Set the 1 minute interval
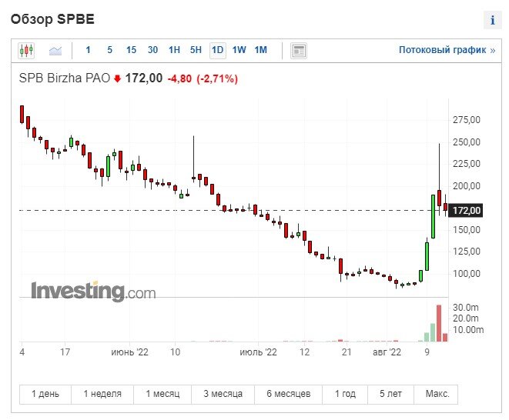This screenshot has height=420, width=509. pyautogui.click(x=88, y=50)
